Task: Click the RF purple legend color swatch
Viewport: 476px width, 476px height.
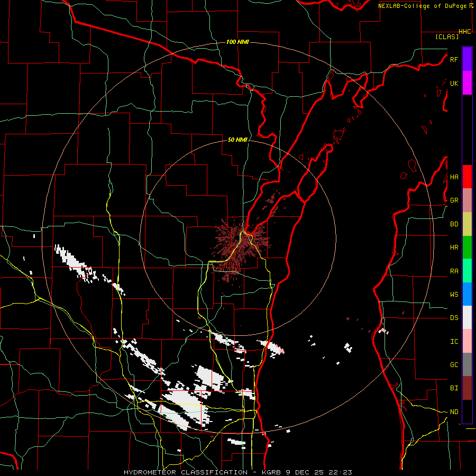Action: click(x=467, y=59)
